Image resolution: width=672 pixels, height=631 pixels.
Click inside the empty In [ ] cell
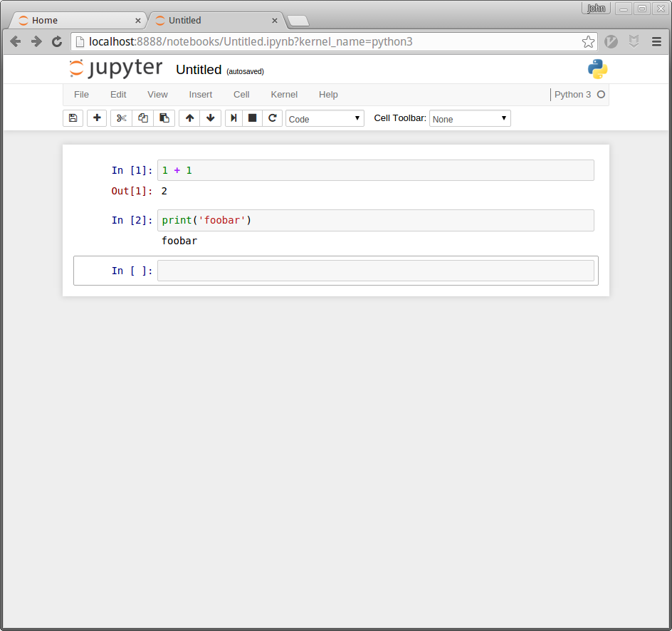375,271
